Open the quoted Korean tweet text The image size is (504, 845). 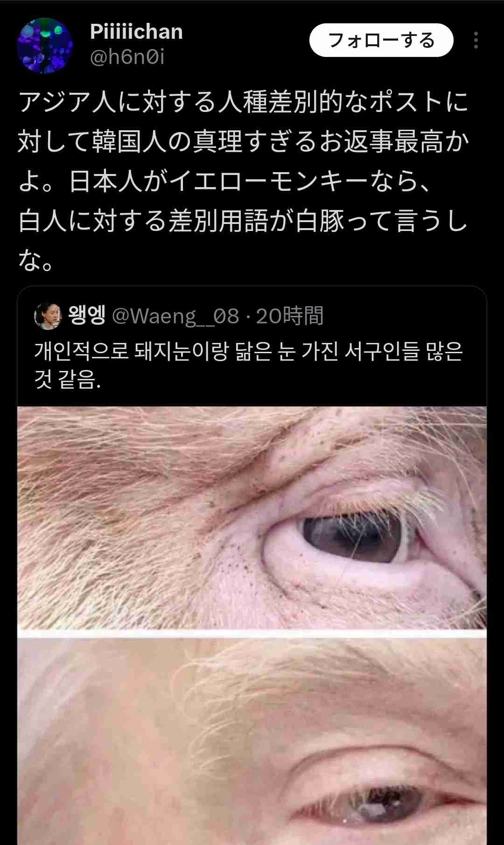[x=248, y=365]
